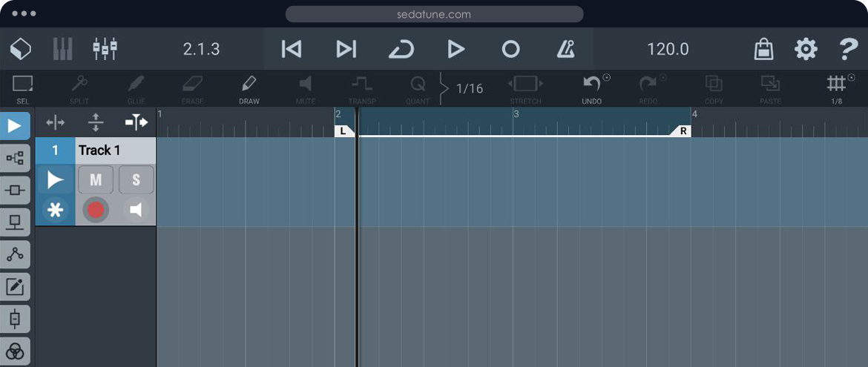The height and width of the screenshot is (367, 868).
Task: Open the mixer panel icon
Action: pyautogui.click(x=105, y=49)
